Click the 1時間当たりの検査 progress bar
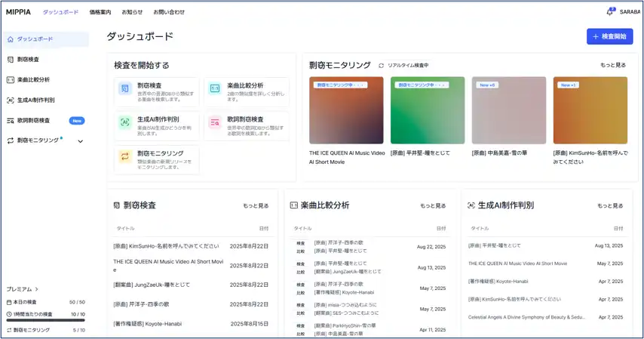The image size is (644, 339). tap(45, 320)
